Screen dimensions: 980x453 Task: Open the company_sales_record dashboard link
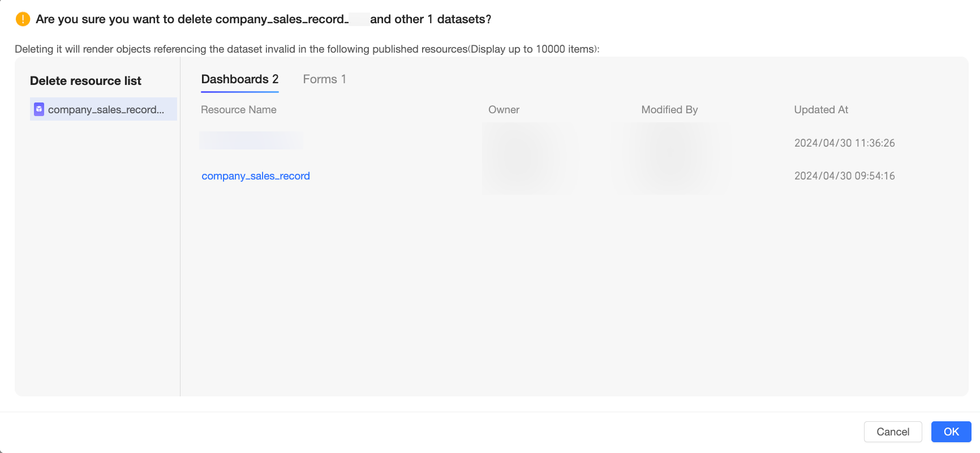256,176
